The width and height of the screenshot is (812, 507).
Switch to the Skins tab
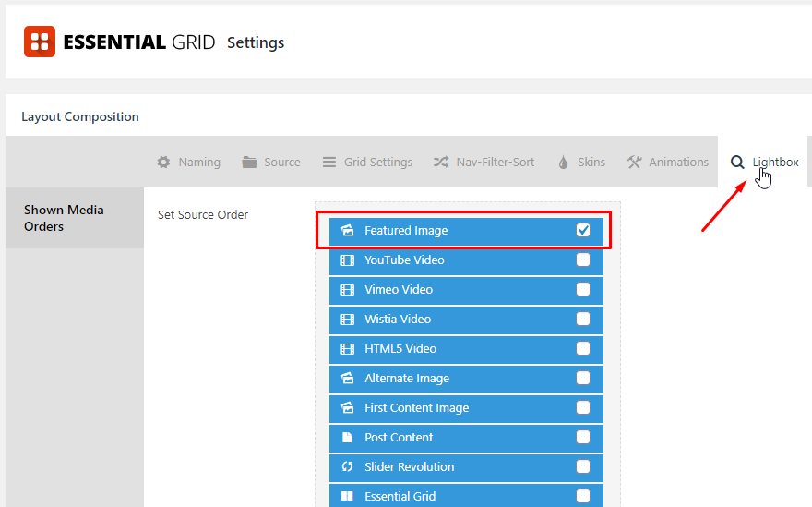(x=581, y=163)
